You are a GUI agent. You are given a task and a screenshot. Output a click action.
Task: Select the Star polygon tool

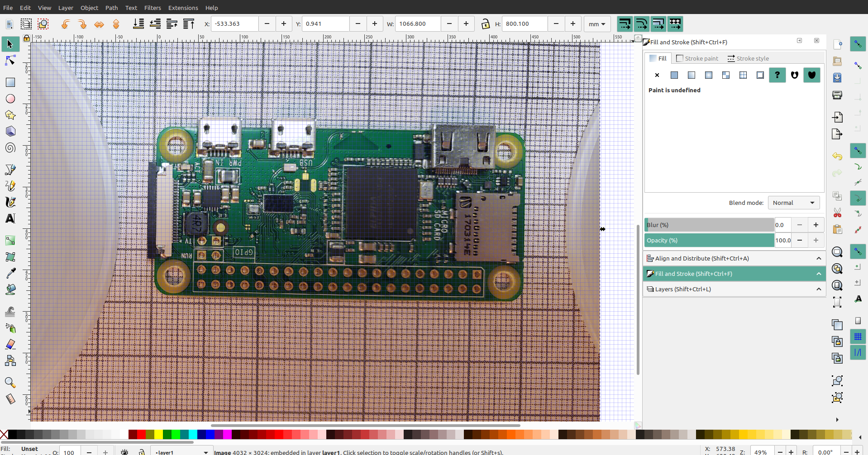10,115
